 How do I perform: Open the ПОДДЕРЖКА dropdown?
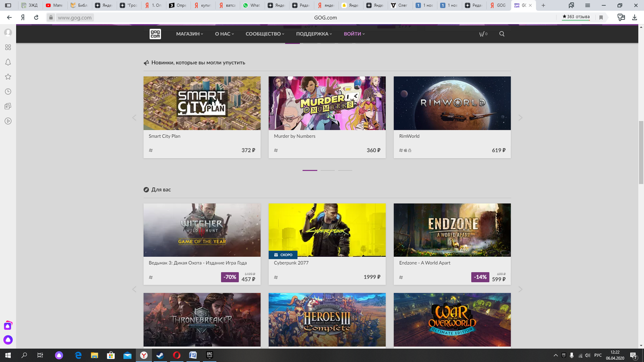point(313,33)
